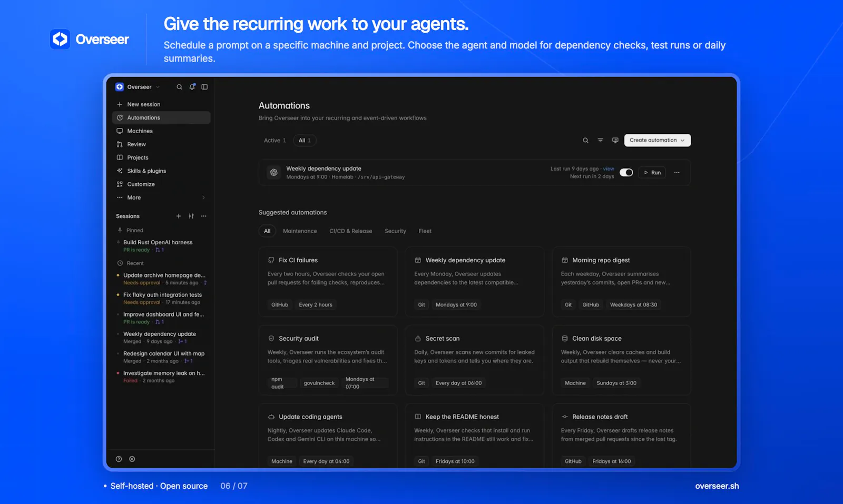Open session sort and filter sliders icon
This screenshot has width=843, height=504.
tap(191, 216)
